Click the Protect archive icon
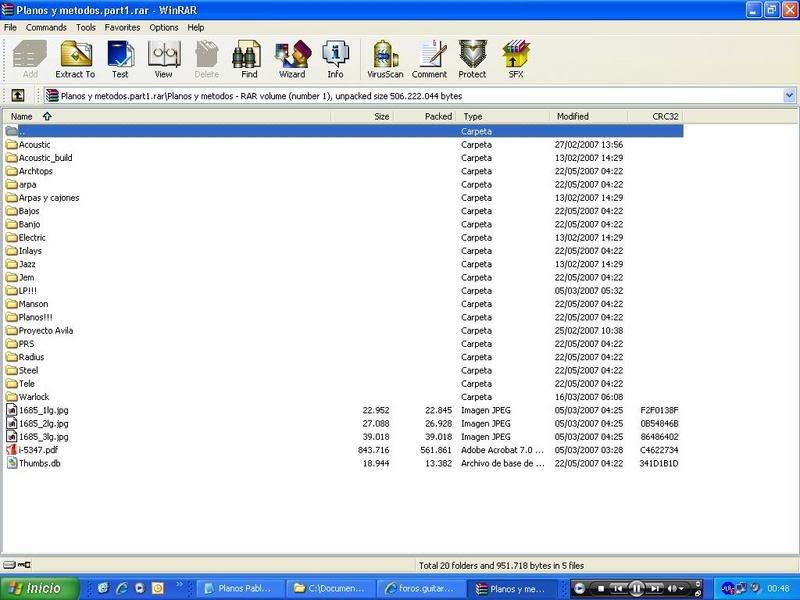This screenshot has height=600, width=800. 472,59
